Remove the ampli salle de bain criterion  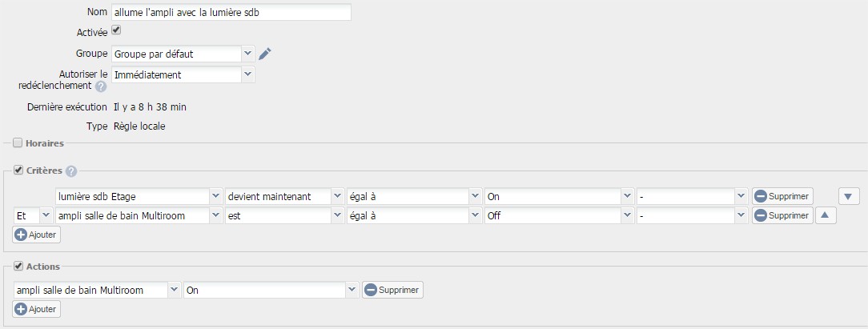coord(782,215)
